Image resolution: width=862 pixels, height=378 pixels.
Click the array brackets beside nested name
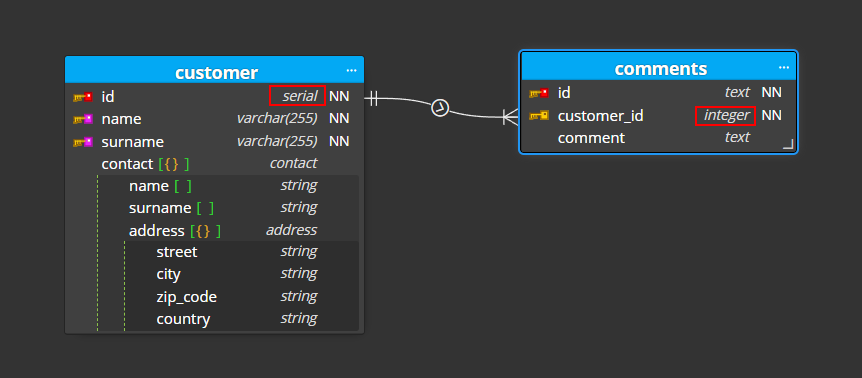[x=183, y=186]
